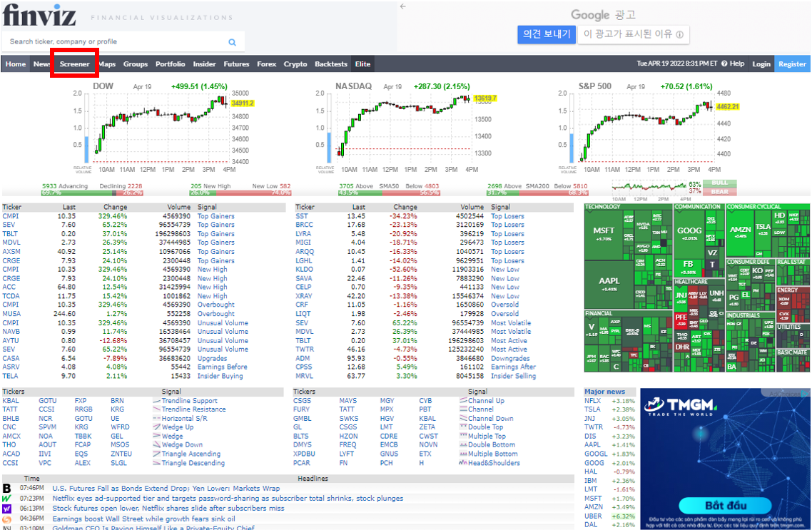Click the Insider Selling signal link
The image size is (812, 530).
(x=513, y=376)
